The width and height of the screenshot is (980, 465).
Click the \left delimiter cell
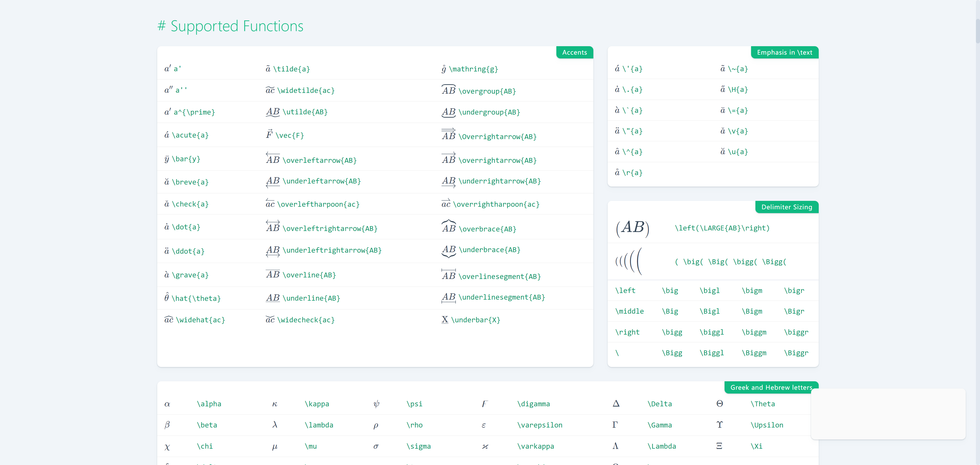tap(625, 291)
